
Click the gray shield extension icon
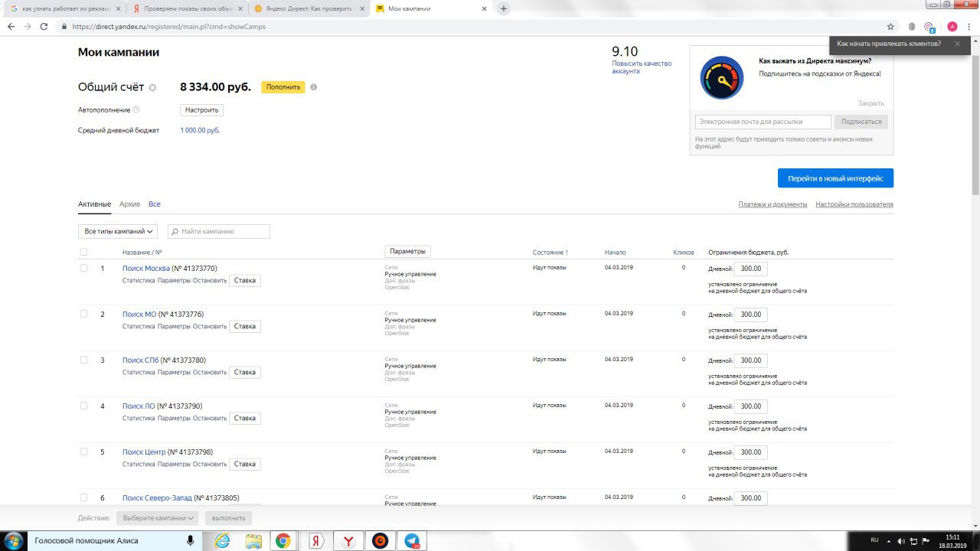tap(910, 26)
